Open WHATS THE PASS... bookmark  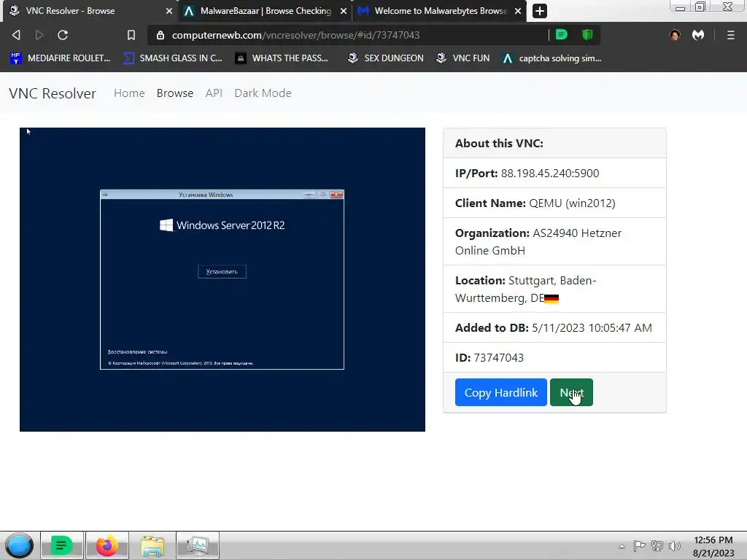[x=282, y=58]
